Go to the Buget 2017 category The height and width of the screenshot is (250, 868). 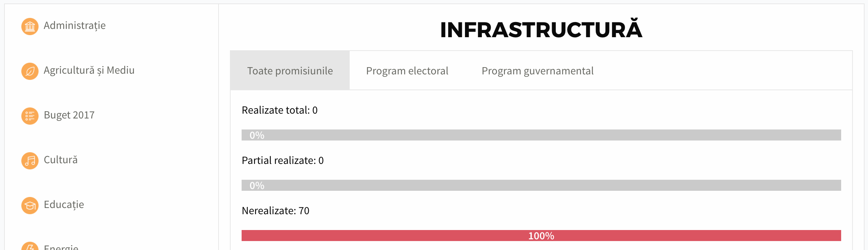pos(69,115)
